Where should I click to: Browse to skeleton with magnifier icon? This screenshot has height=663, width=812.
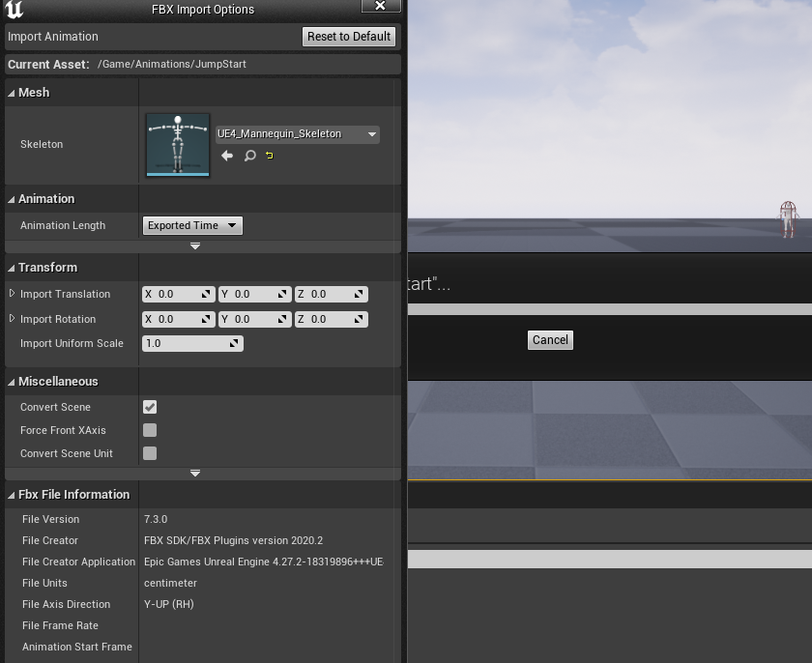click(x=250, y=156)
